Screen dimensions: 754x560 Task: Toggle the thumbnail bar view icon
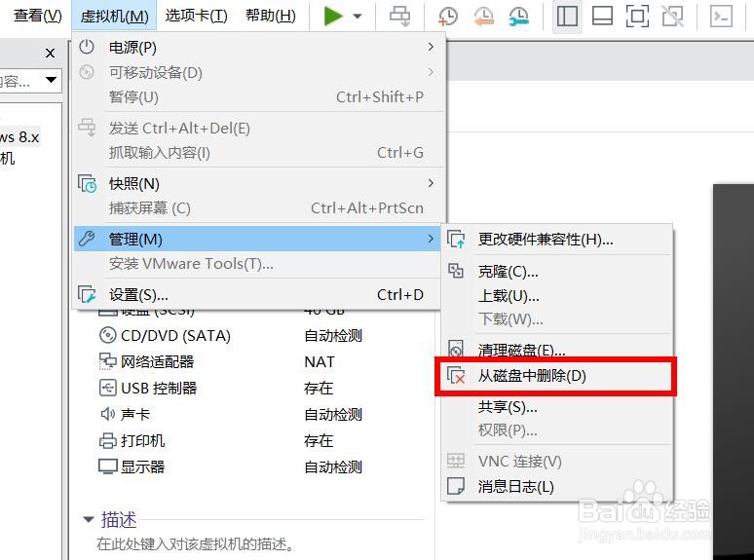pyautogui.click(x=602, y=16)
